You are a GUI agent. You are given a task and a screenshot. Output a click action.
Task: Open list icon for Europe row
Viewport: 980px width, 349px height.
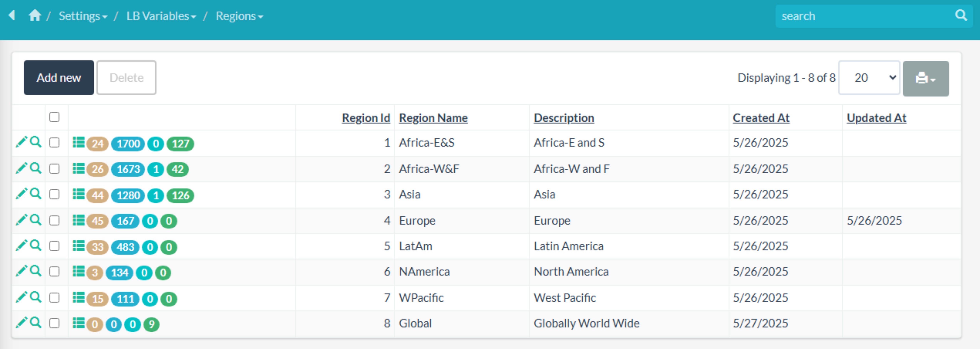tap(79, 220)
